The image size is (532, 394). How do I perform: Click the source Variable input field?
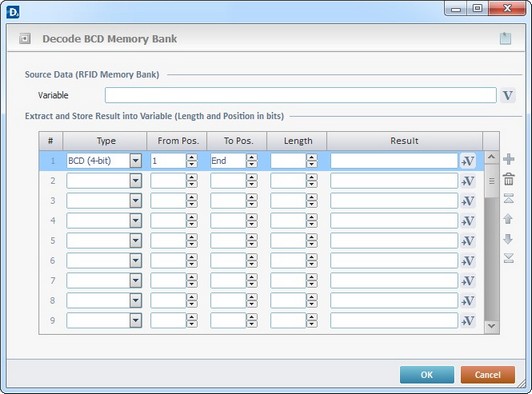(301, 95)
